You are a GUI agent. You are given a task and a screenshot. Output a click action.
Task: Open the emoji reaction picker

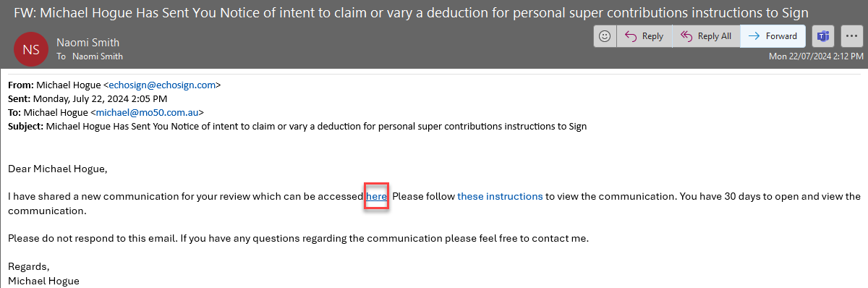pyautogui.click(x=605, y=36)
